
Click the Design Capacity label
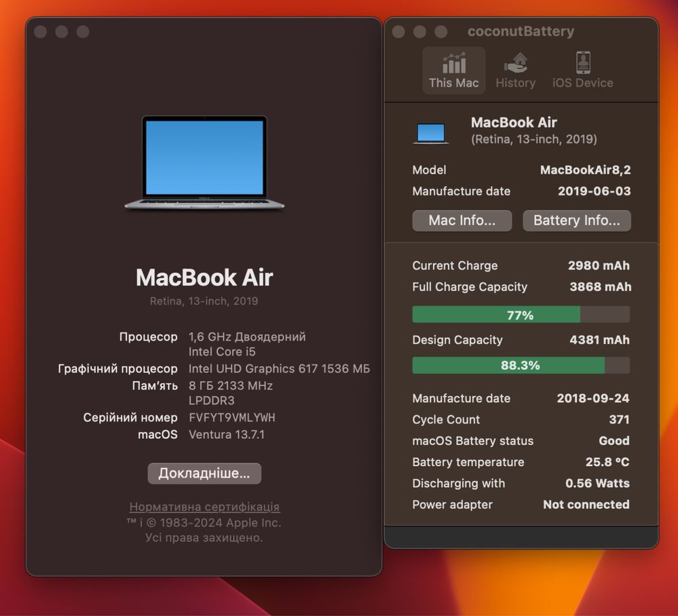(457, 340)
